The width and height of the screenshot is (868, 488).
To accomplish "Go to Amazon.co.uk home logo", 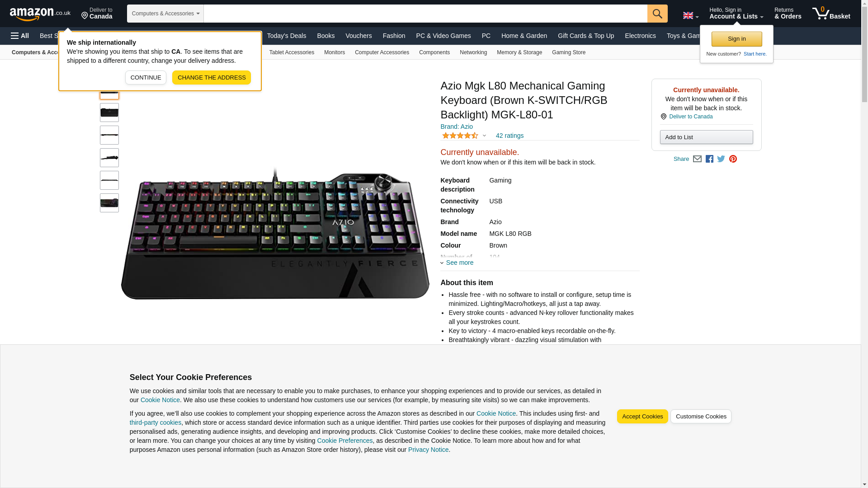I will pos(40,14).
